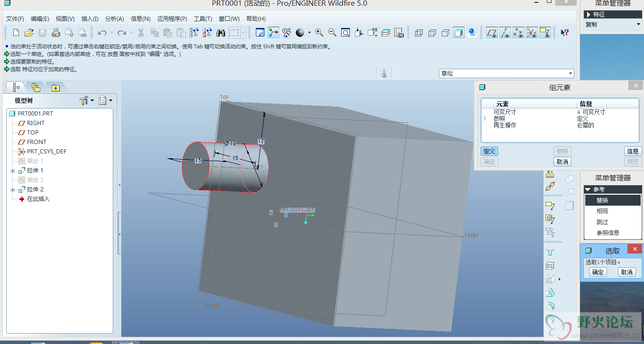This screenshot has width=644, height=344.
Task: Open context-sensitive help pointer icon
Action: (x=564, y=33)
